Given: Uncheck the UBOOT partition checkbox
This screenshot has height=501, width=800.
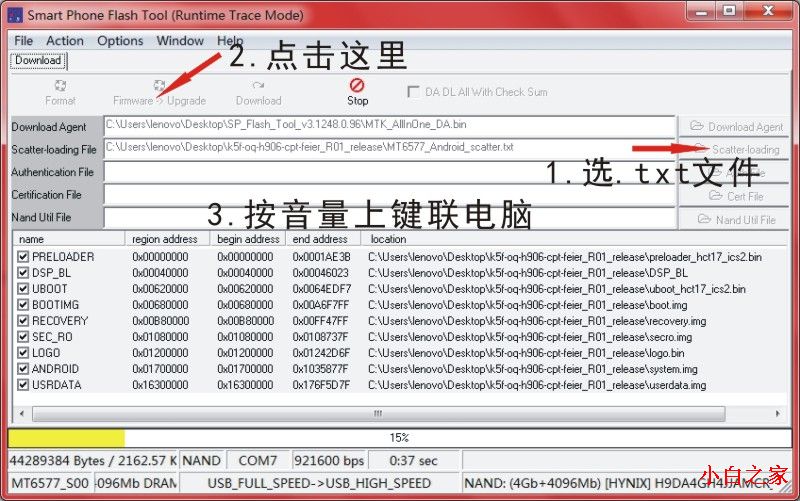Looking at the screenshot, I should click(23, 289).
